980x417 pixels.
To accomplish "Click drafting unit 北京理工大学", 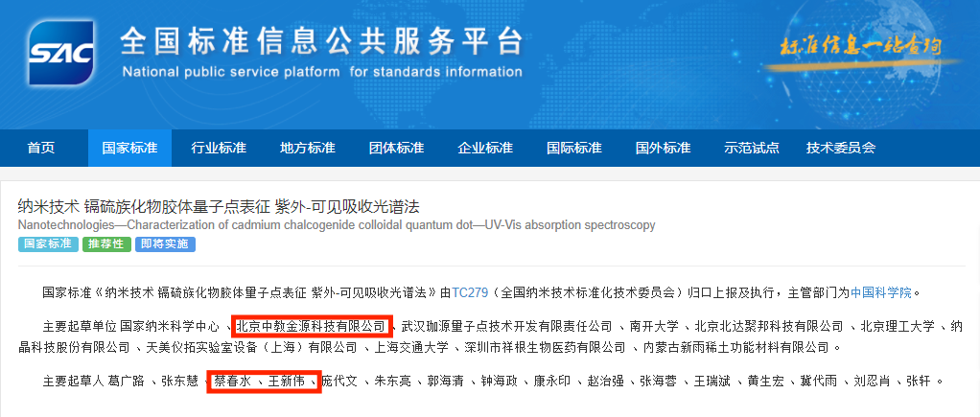I will [897, 326].
